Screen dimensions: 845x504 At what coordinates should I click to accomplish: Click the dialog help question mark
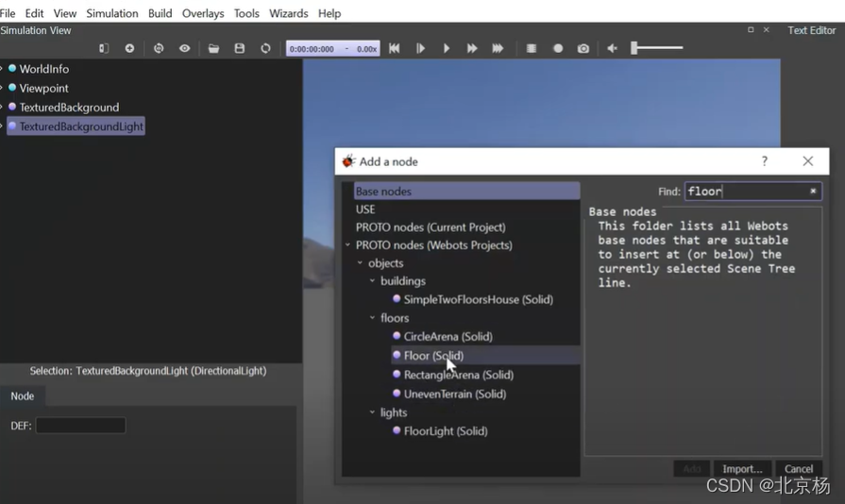coord(765,161)
